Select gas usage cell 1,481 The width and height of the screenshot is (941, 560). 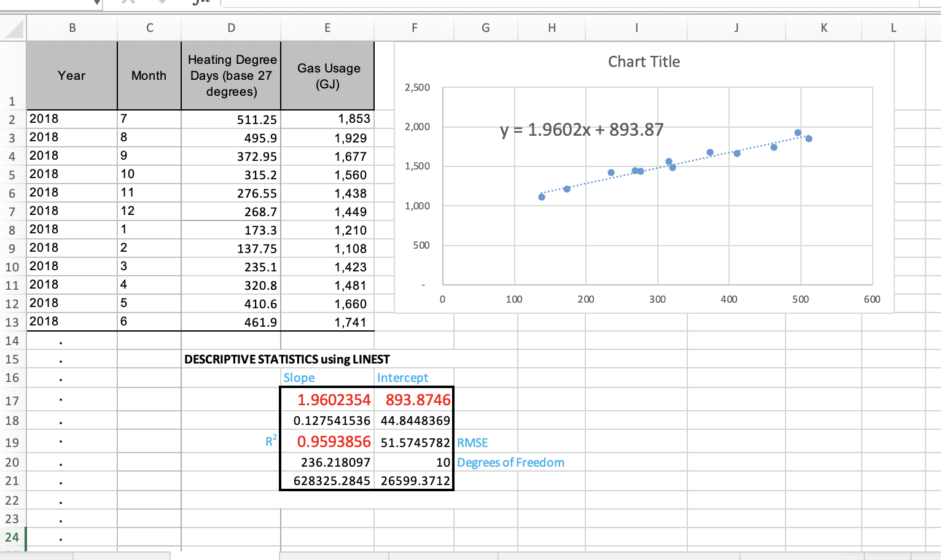coord(327,285)
